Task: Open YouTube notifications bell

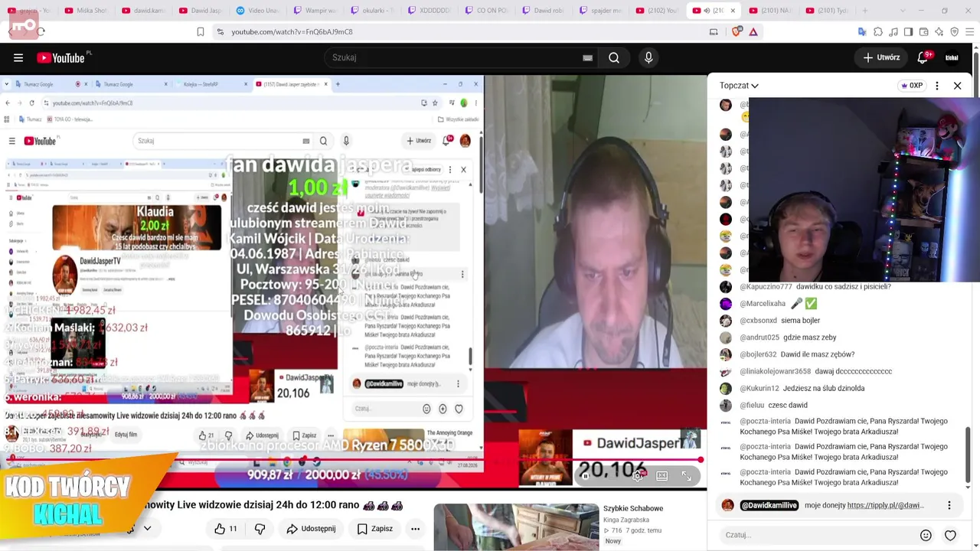Action: [x=923, y=57]
